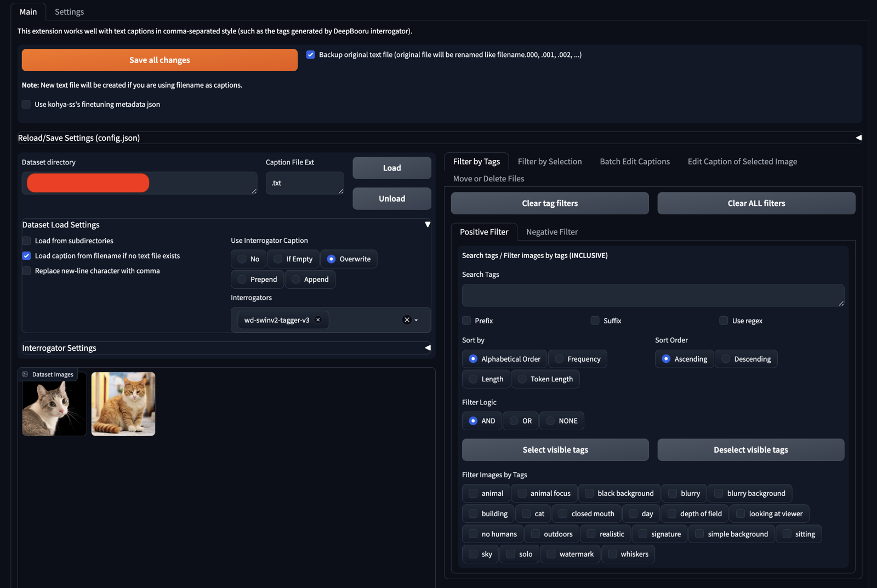Viewport: 877px width, 588px height.
Task: Select Append interrogator option
Action: [310, 279]
